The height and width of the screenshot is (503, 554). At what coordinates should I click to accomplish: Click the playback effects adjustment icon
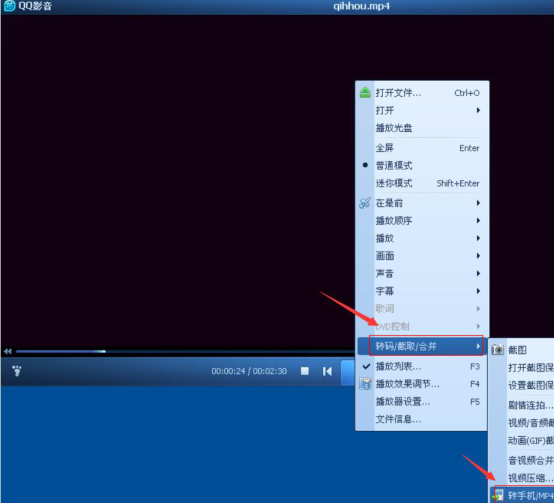(x=365, y=384)
